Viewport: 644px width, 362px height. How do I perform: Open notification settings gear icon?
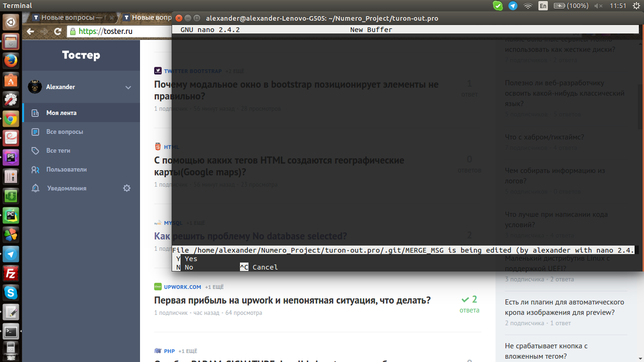point(127,188)
